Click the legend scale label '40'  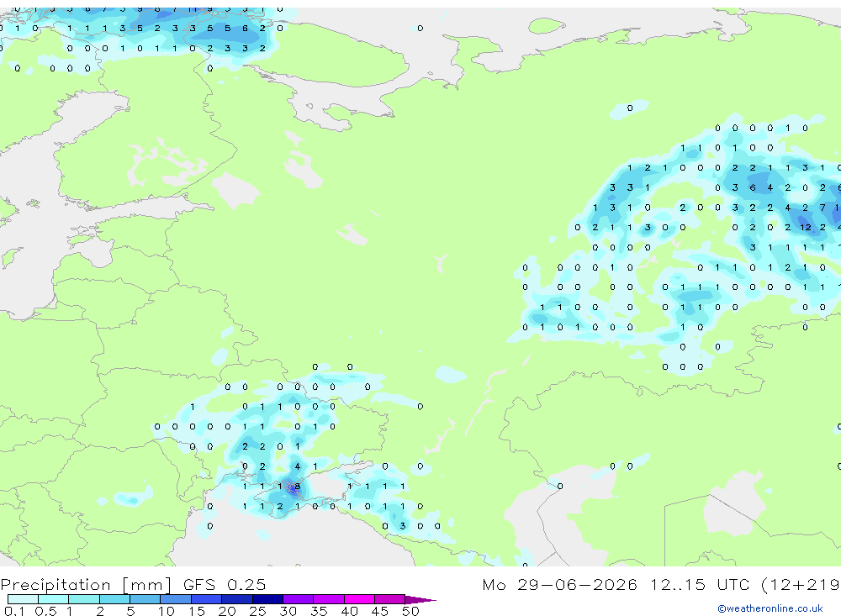pyautogui.click(x=349, y=611)
